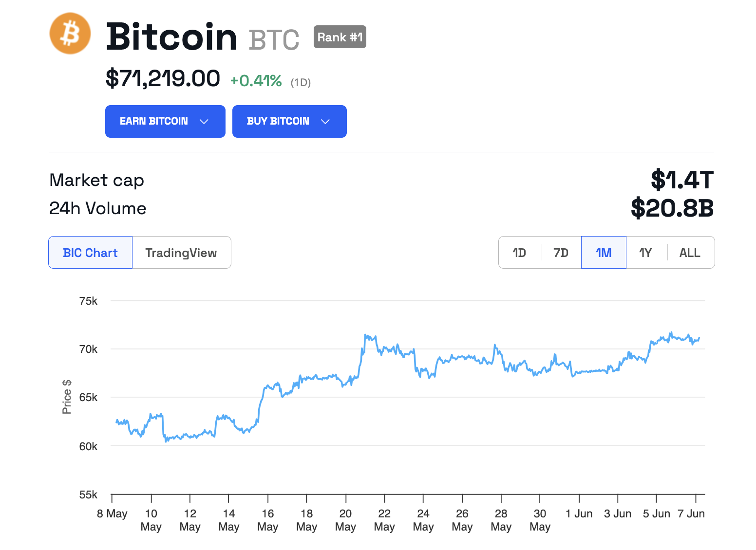
Task: Click the Buy Bitcoin button label
Action: pos(278,121)
